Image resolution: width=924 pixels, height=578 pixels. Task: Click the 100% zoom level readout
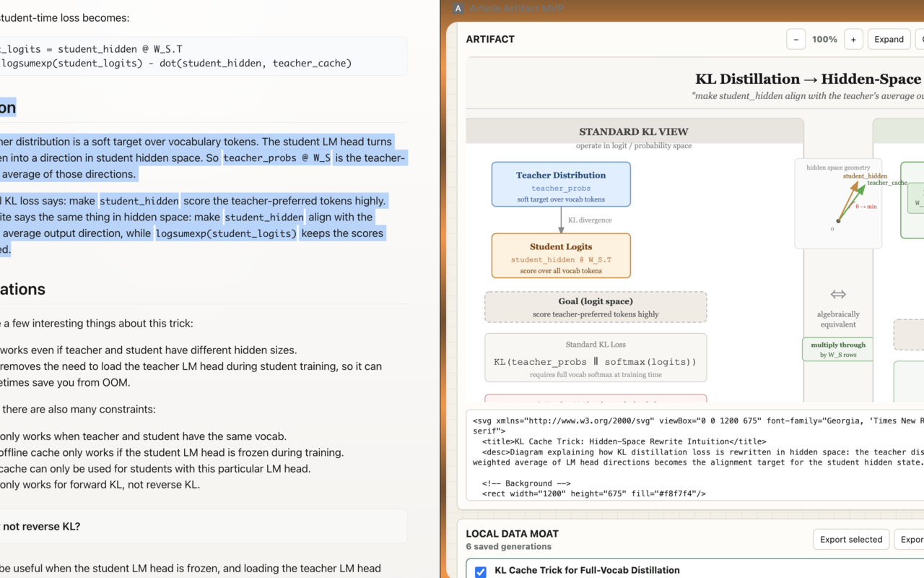click(824, 39)
